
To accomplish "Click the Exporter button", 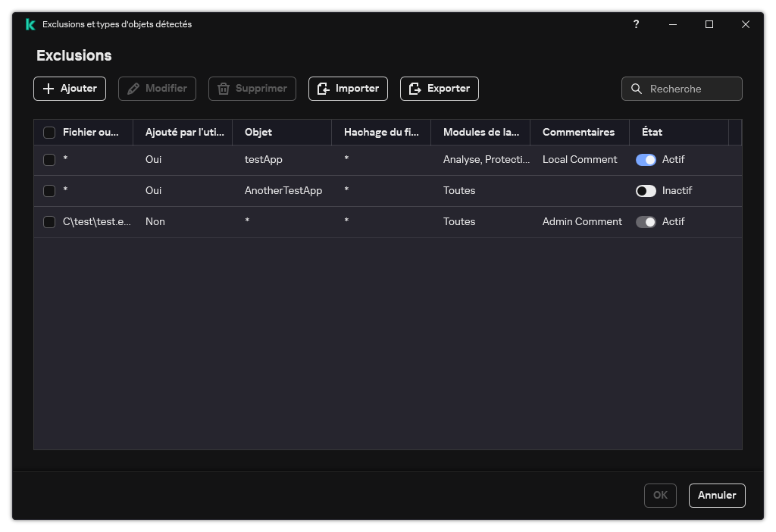I will [440, 89].
